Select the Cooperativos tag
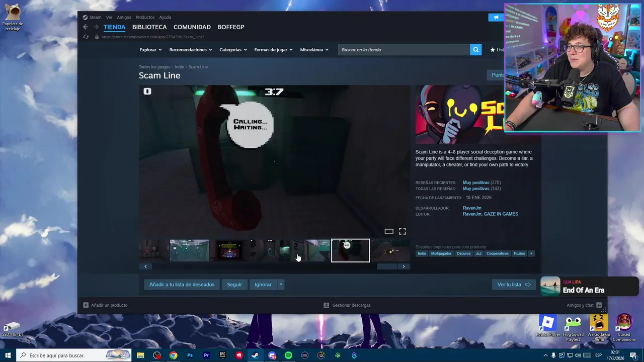644x362 pixels. [x=498, y=253]
